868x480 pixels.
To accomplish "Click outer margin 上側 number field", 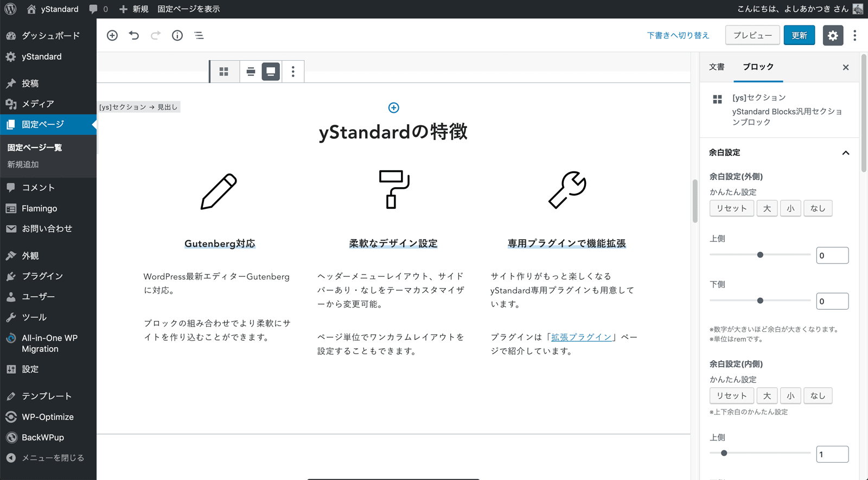I will point(832,255).
